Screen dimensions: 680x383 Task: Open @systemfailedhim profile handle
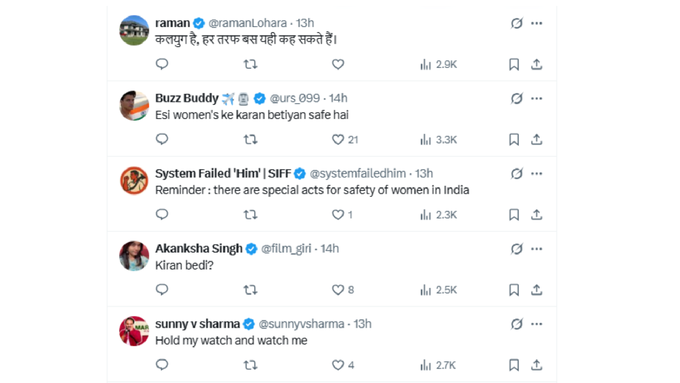(x=358, y=173)
